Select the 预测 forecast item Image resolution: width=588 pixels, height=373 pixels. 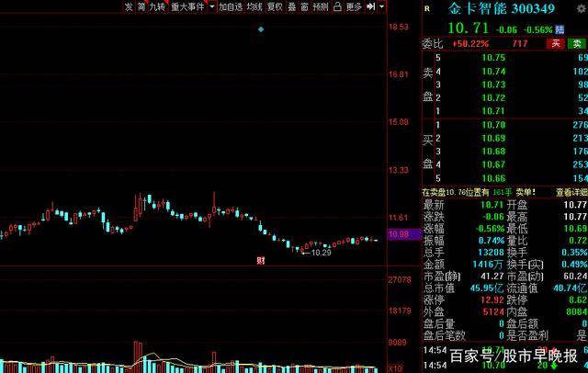click(x=321, y=6)
